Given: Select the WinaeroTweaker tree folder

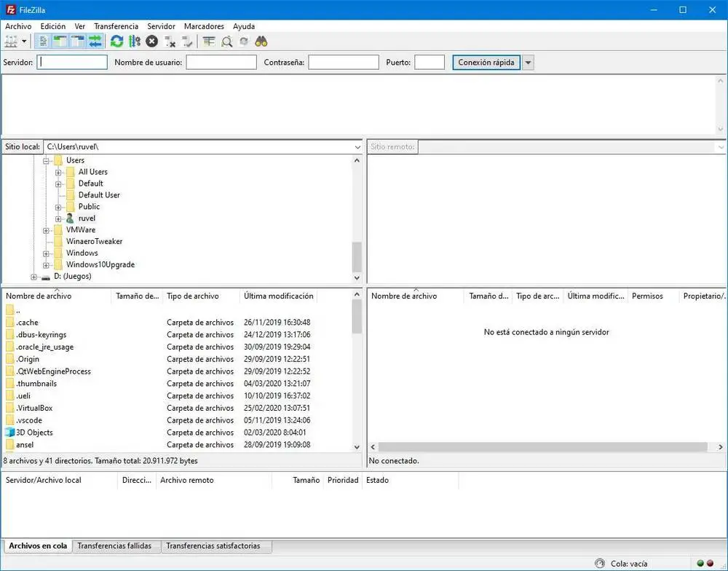Looking at the screenshot, I should [94, 242].
